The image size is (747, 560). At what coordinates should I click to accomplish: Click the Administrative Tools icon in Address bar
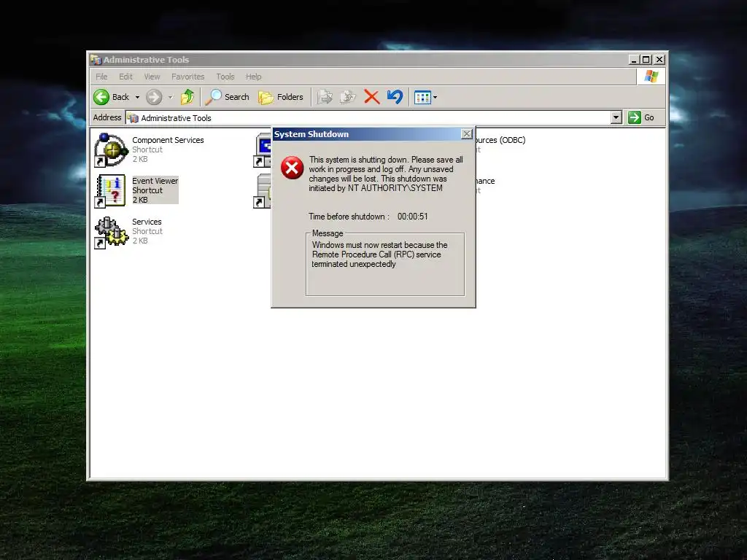(133, 117)
